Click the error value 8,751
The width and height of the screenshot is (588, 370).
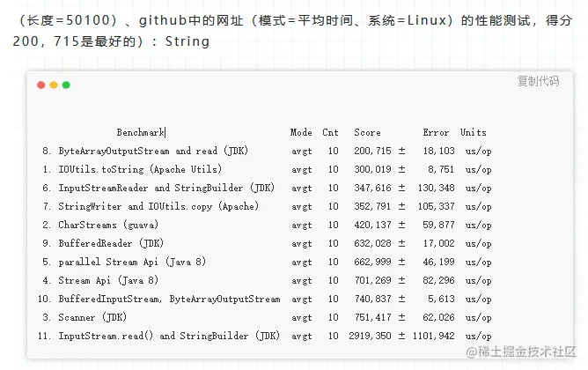point(441,169)
